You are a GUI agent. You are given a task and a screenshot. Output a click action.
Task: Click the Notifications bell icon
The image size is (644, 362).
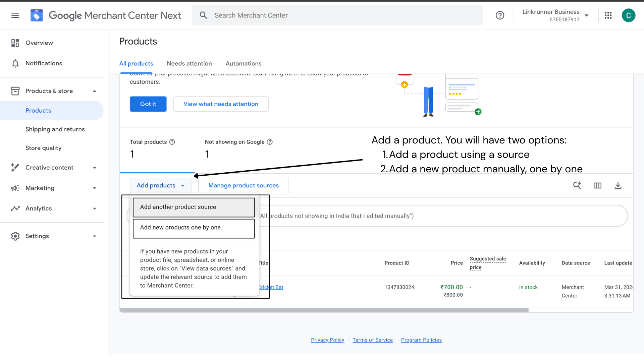click(x=15, y=63)
